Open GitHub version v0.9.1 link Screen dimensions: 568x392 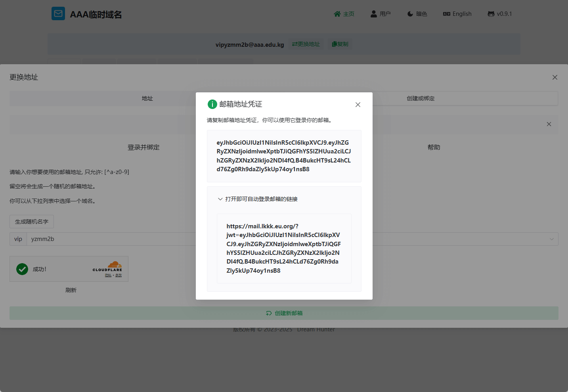tap(500, 14)
